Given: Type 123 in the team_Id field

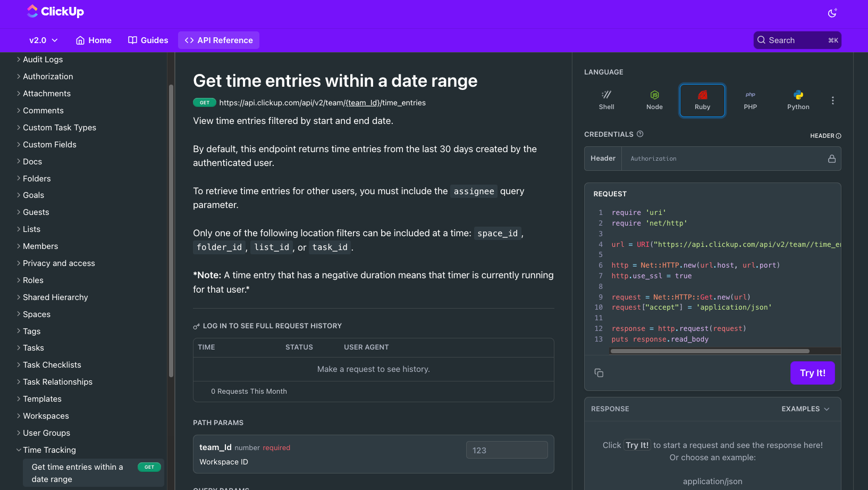Looking at the screenshot, I should 506,450.
